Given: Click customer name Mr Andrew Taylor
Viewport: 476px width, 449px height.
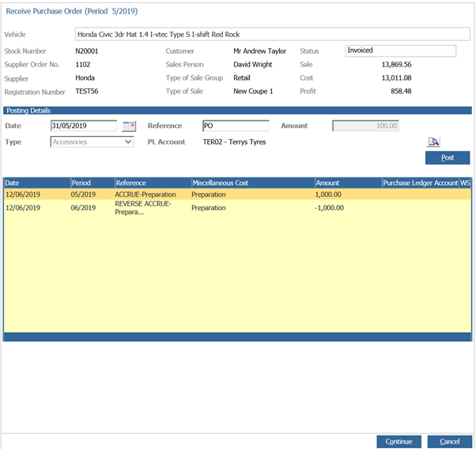Looking at the screenshot, I should (x=259, y=51).
